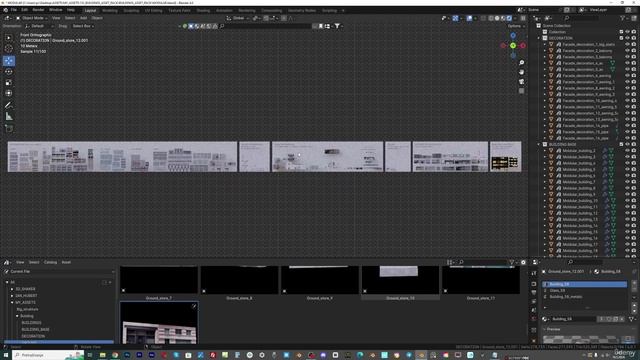Viewport: 640px width, 360px height.
Task: Switch to UV Editing workspace tab
Action: [x=153, y=11]
